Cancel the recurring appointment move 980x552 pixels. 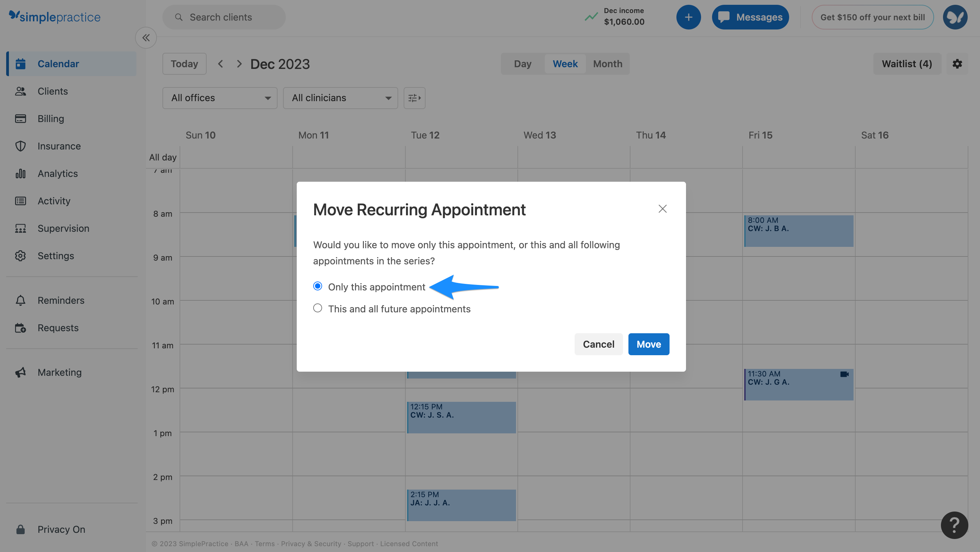pos(598,344)
